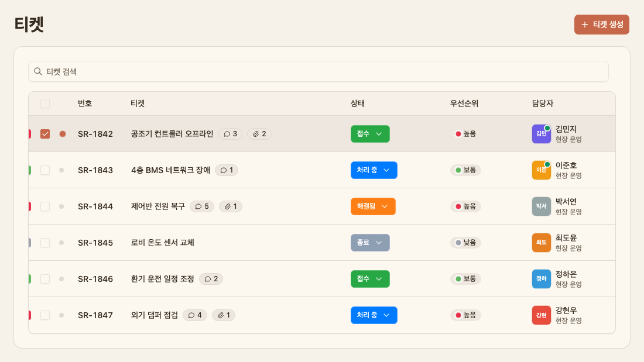Toggle the select-all checkbox in table header
This screenshot has width=644, height=362.
(45, 104)
